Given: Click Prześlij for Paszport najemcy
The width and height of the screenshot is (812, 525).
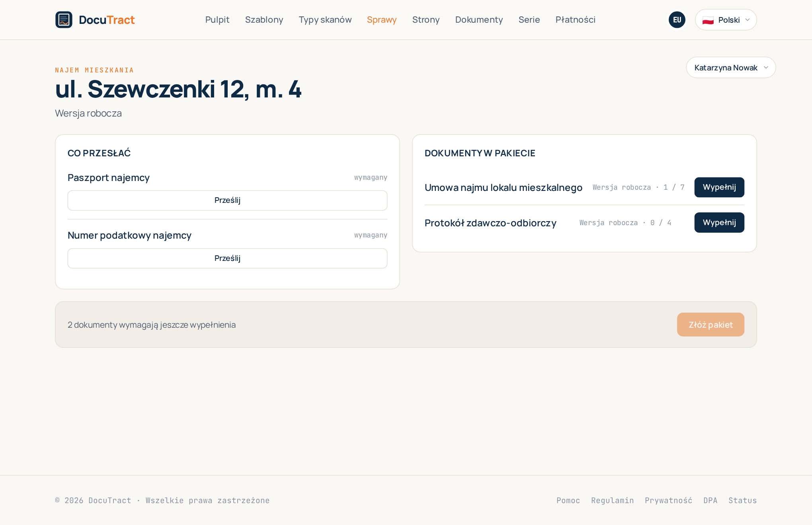Looking at the screenshot, I should click(x=227, y=200).
